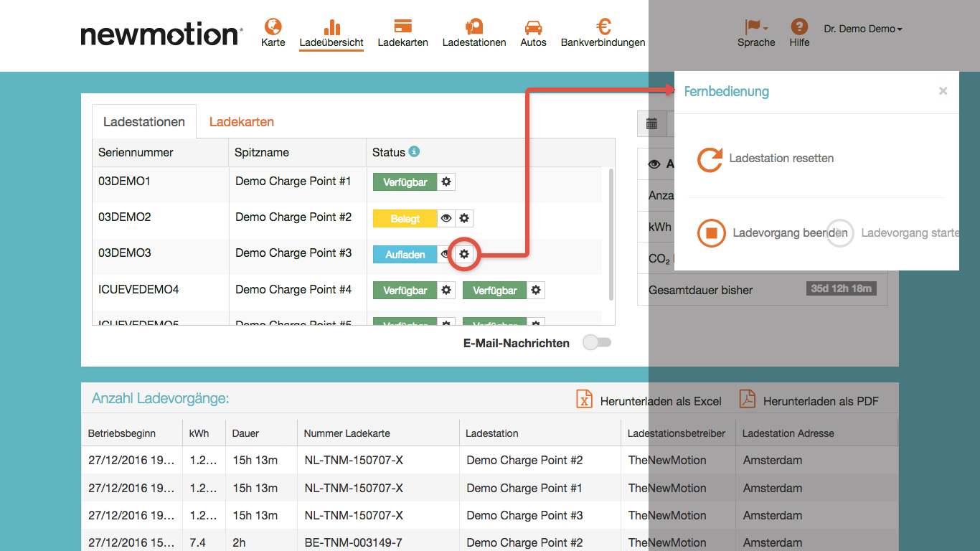
Task: Open Ladeübersicht bar chart icon
Action: pyautogui.click(x=331, y=27)
